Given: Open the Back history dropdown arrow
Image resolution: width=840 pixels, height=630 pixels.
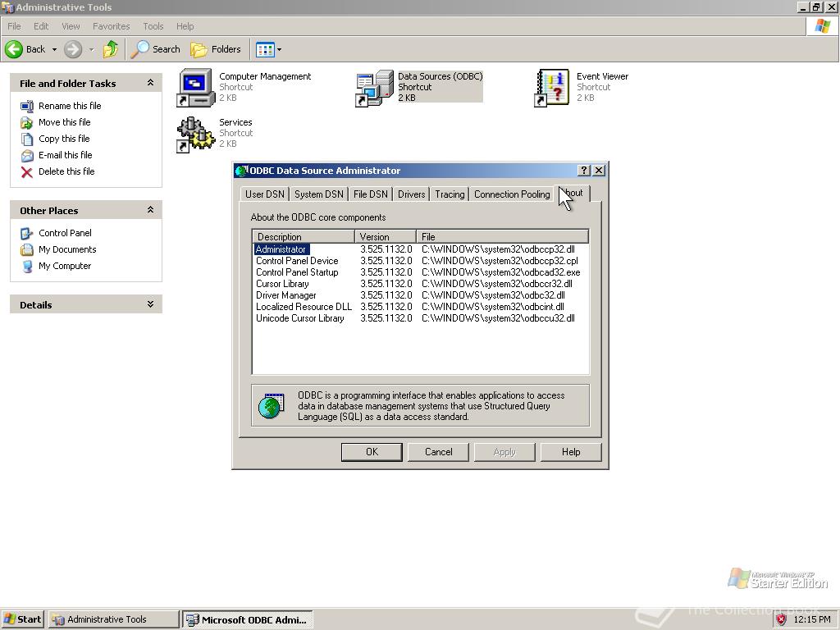Looking at the screenshot, I should pos(54,49).
